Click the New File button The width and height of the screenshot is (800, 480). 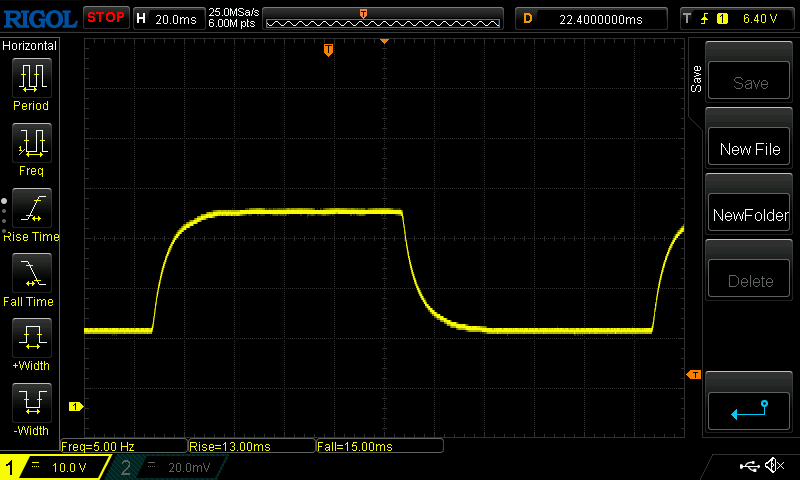click(749, 147)
